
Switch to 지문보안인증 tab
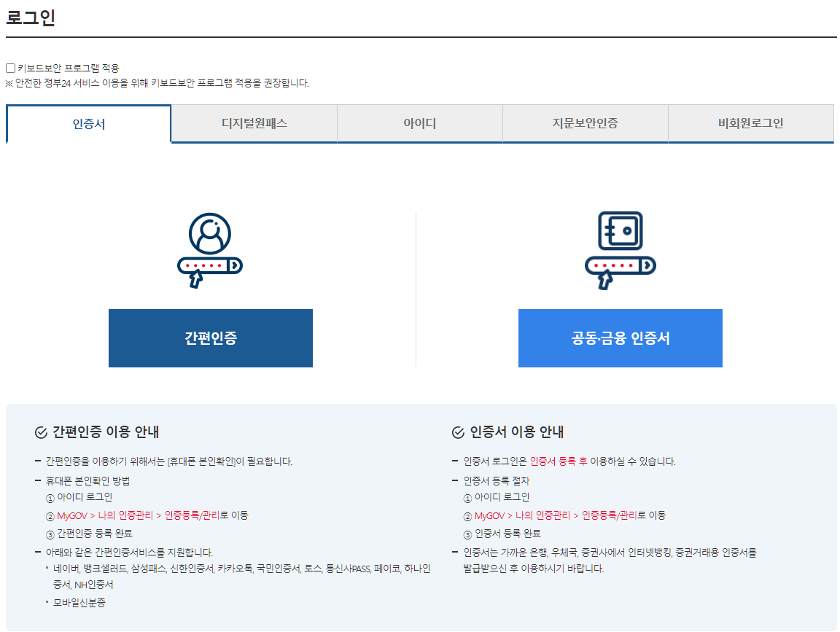coord(585,123)
